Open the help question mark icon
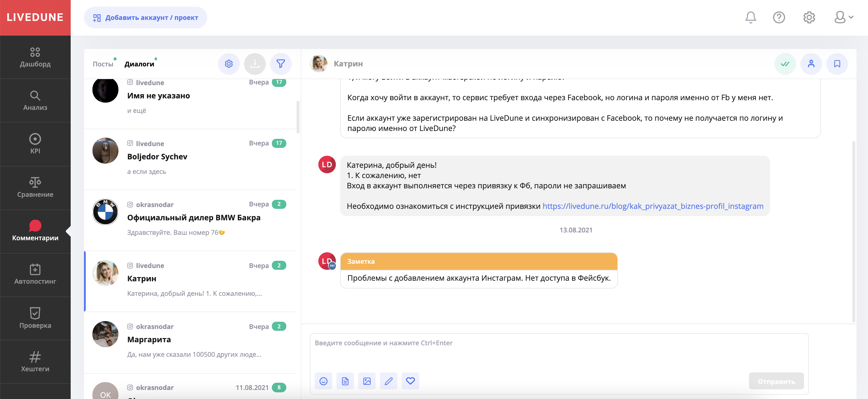868x399 pixels. coord(779,17)
